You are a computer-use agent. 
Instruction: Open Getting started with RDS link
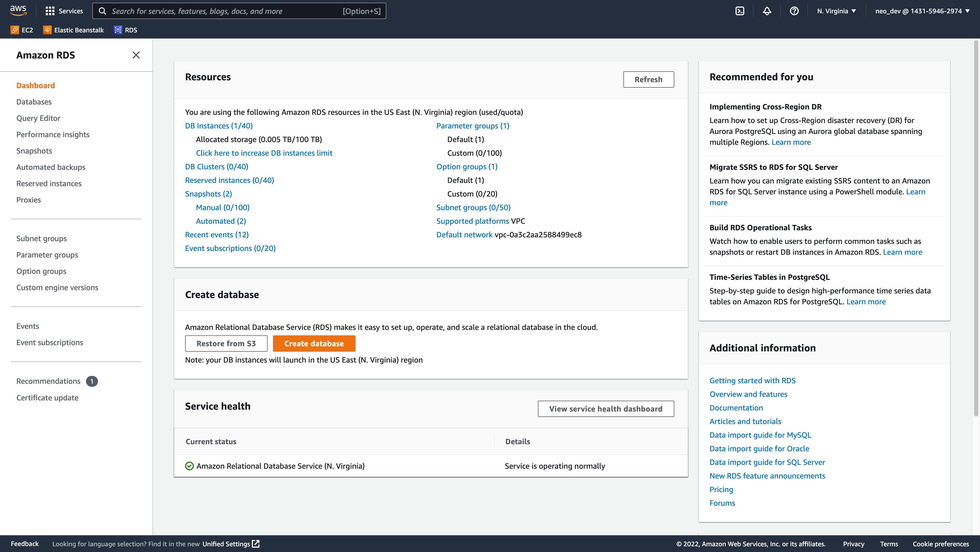752,381
